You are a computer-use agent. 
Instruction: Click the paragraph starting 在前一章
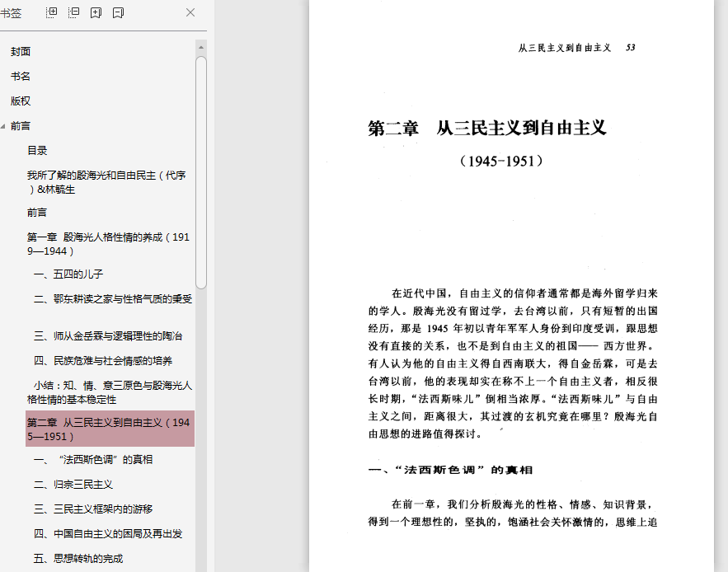point(513,513)
